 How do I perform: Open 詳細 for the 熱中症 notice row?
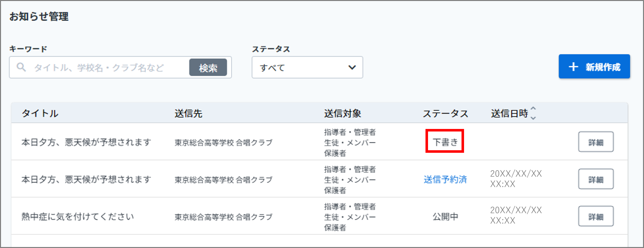(596, 216)
